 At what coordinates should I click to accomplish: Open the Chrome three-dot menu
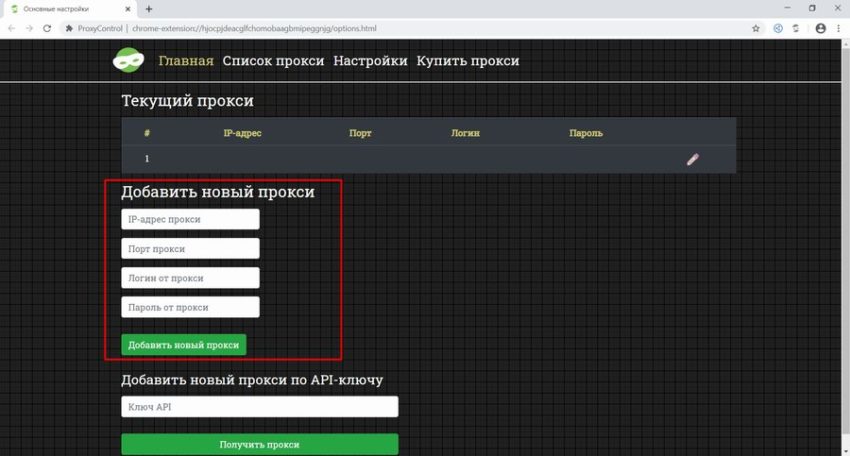(x=838, y=29)
